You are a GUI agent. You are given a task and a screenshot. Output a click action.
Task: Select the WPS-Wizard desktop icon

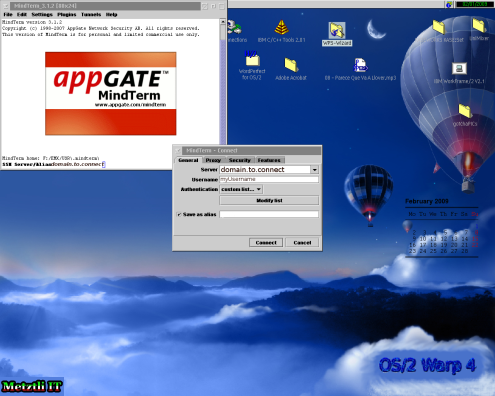[337, 31]
